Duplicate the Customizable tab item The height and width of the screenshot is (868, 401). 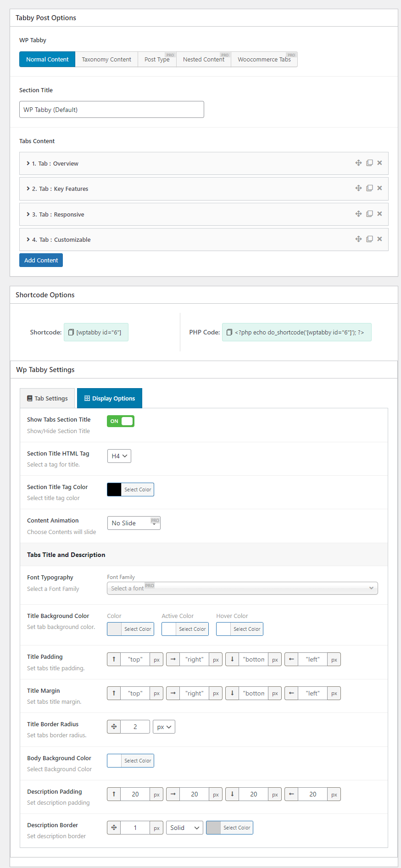tap(369, 239)
